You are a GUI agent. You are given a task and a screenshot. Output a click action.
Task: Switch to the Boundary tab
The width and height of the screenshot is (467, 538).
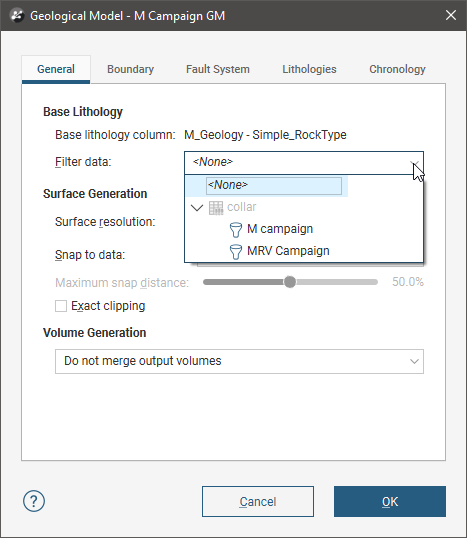click(x=130, y=69)
